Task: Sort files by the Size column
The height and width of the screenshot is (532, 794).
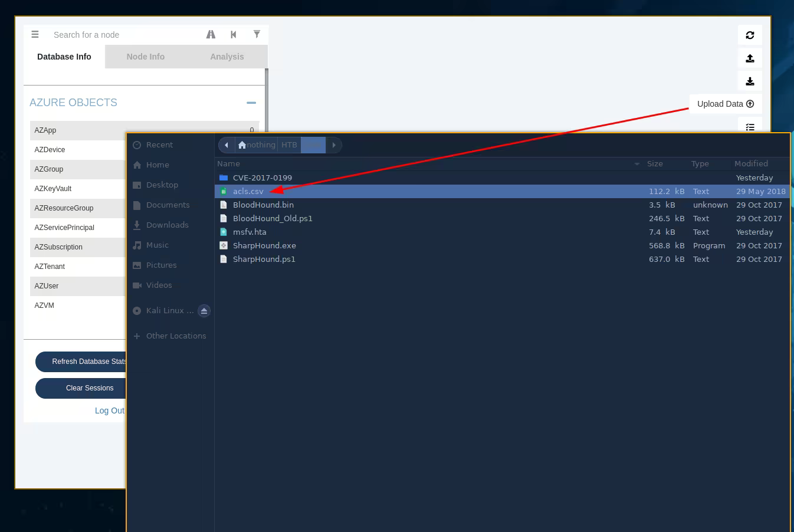Action: 655,164
